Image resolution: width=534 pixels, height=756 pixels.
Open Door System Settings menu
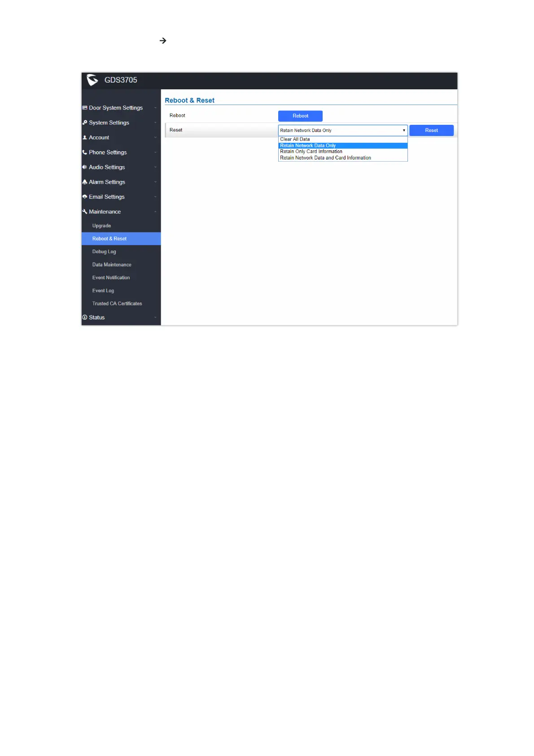pyautogui.click(x=116, y=108)
